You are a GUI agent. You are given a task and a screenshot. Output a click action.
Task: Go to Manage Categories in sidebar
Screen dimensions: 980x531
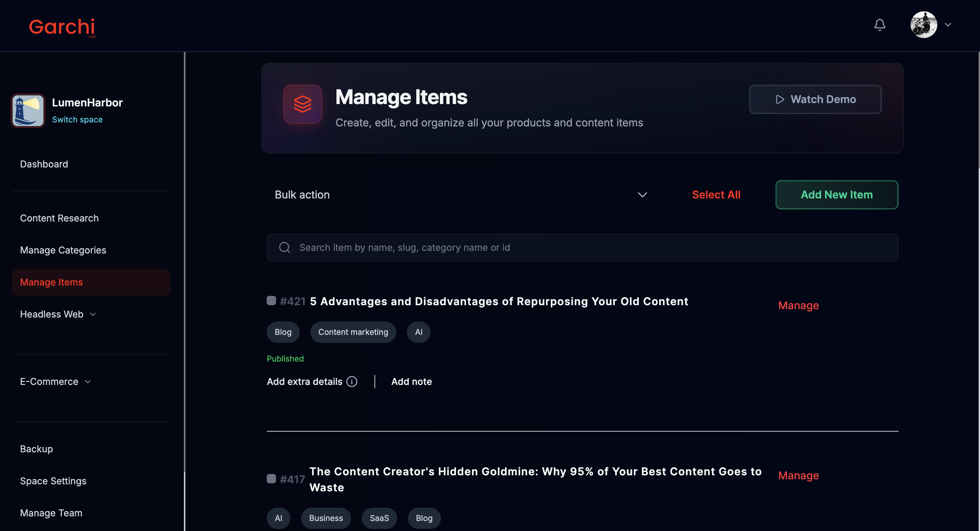pos(63,250)
